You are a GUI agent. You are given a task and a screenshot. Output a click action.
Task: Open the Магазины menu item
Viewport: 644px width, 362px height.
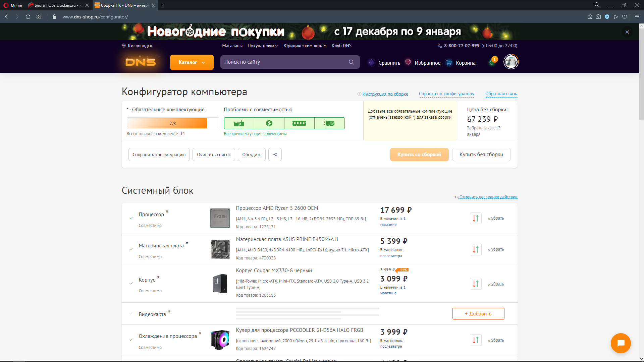click(232, 46)
